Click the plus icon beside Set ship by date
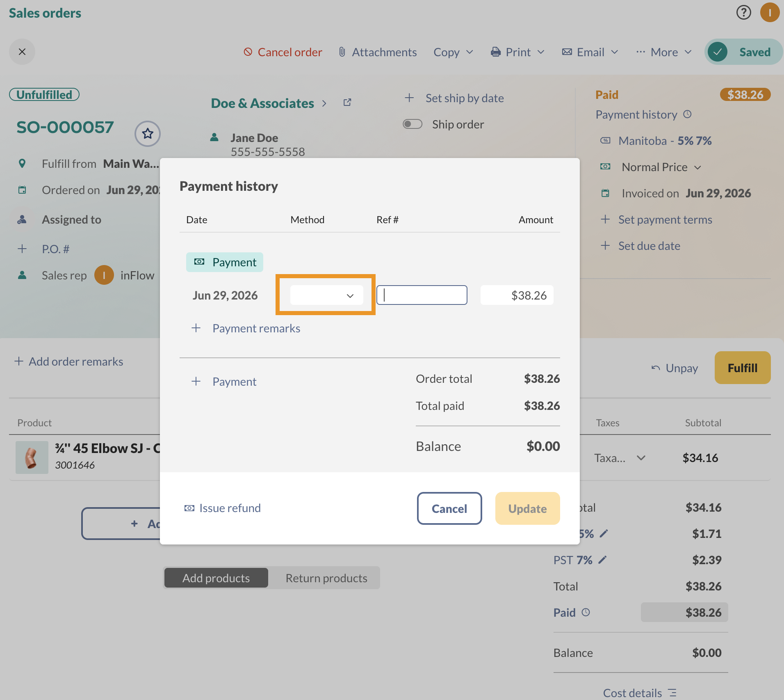The height and width of the screenshot is (700, 784). pos(409,98)
